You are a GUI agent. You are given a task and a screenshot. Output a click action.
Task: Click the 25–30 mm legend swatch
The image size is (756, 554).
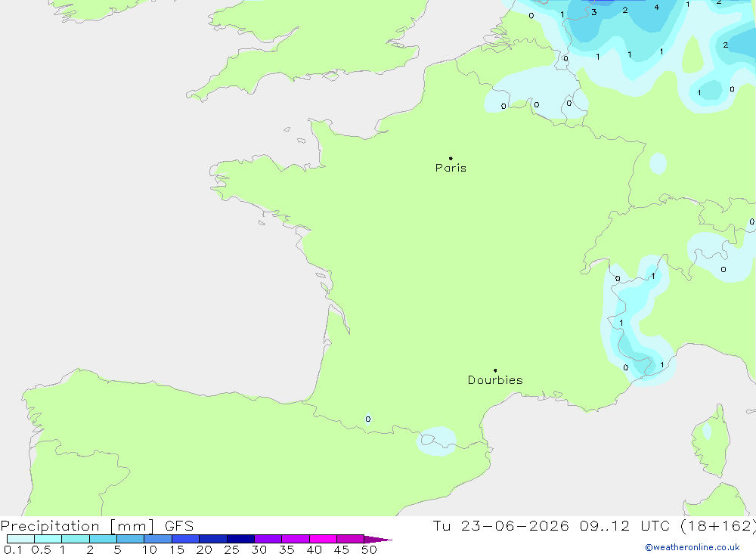pos(240,539)
